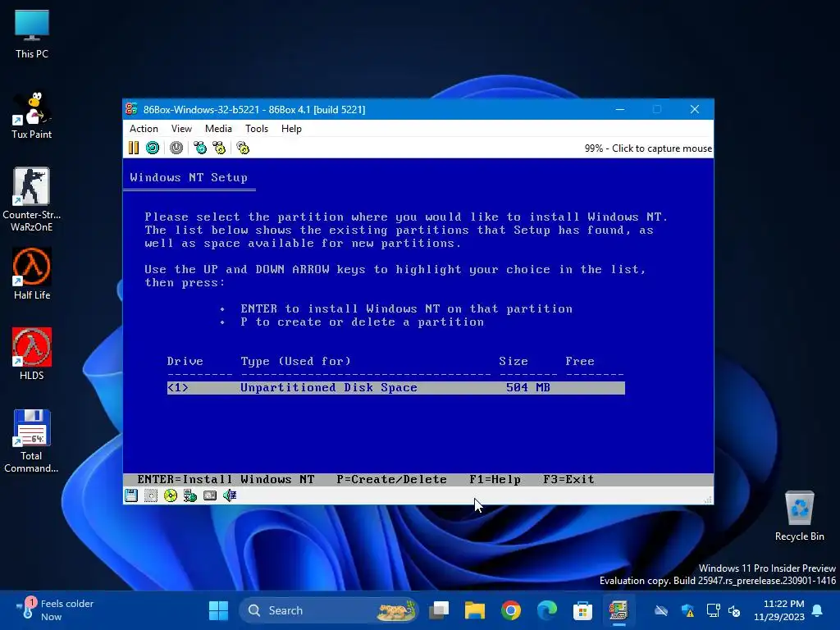Image resolution: width=840 pixels, height=630 pixels.
Task: Open the Windows Start menu
Action: point(218,610)
